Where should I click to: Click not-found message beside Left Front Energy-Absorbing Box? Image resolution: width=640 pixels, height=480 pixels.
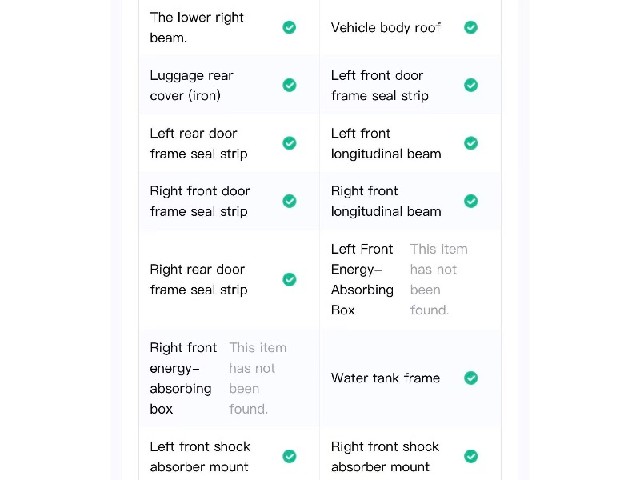(438, 280)
